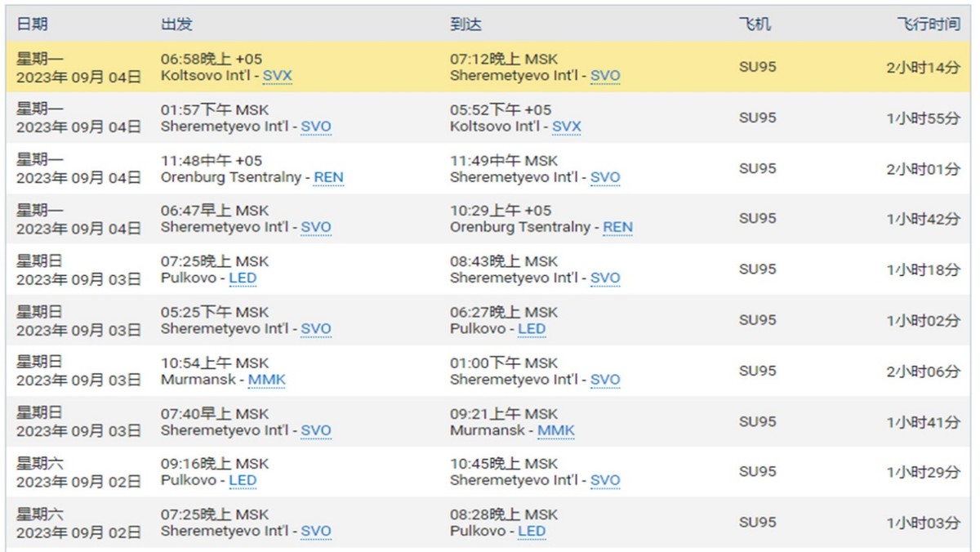
Task: Select the 1小时02分 flight duration
Action: click(x=924, y=321)
